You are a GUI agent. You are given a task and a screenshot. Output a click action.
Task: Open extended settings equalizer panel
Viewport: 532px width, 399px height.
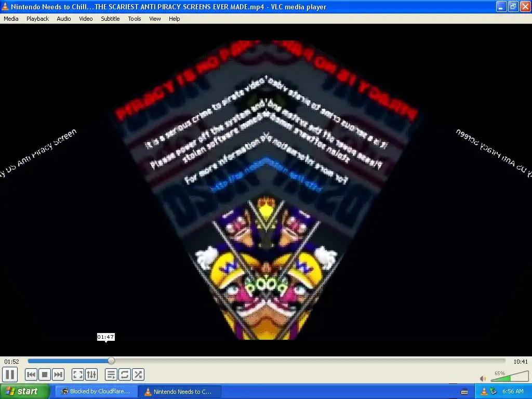coord(91,375)
